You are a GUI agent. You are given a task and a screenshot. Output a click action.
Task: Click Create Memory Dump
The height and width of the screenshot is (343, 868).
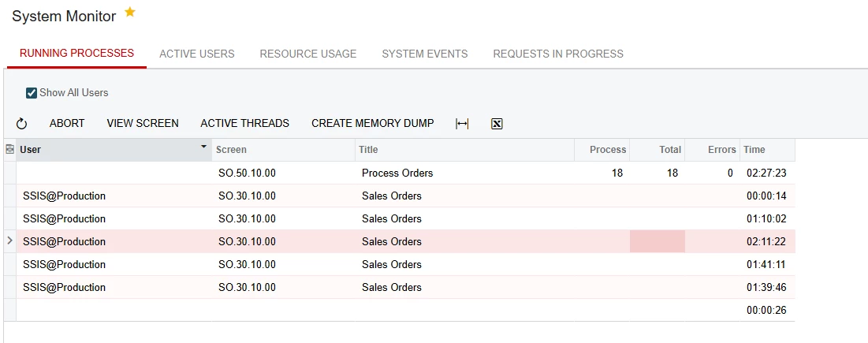(x=372, y=123)
